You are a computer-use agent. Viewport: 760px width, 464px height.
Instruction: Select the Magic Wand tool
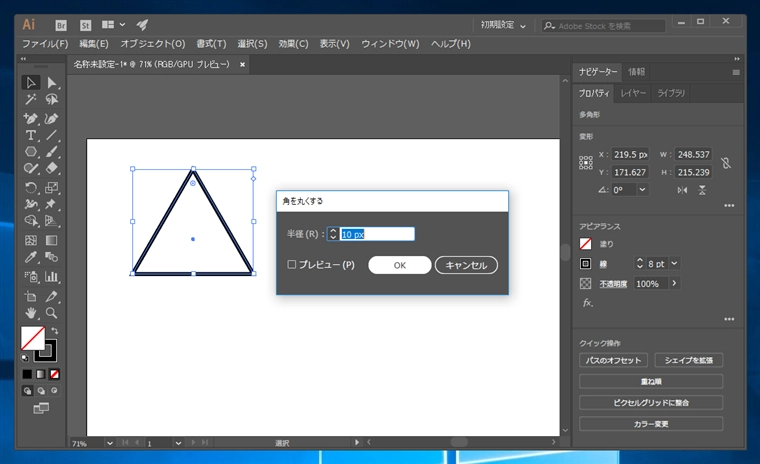(31, 99)
